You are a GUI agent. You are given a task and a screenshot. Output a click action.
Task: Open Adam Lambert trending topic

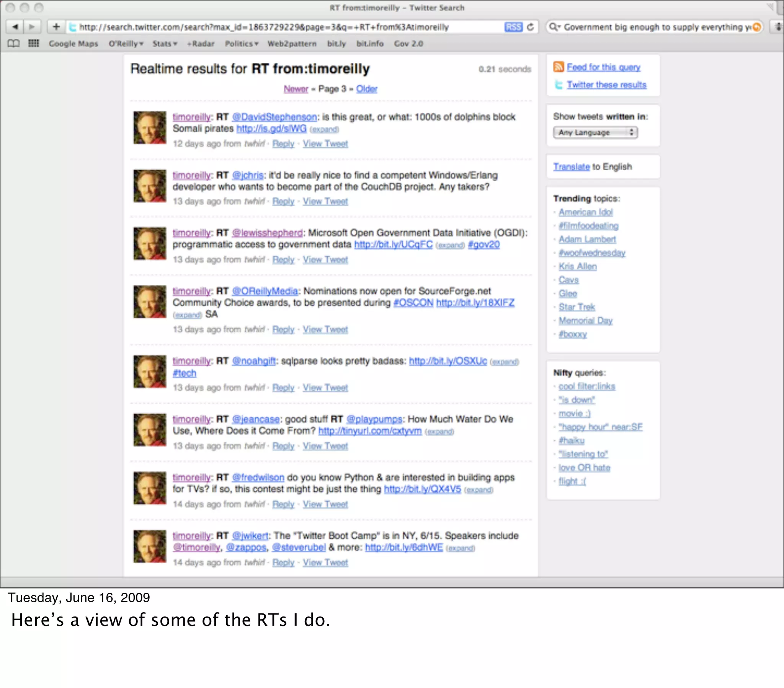(x=587, y=239)
